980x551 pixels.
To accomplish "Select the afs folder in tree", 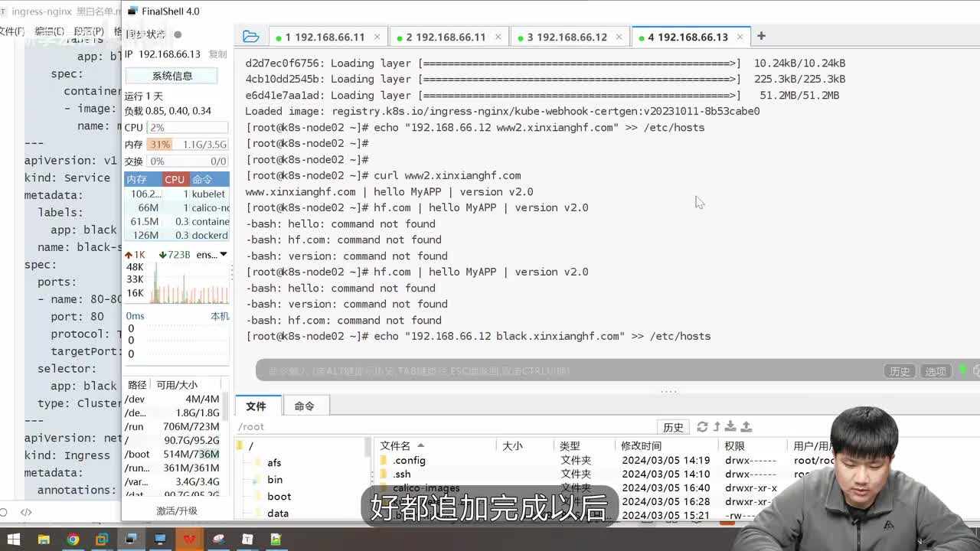I will (x=274, y=463).
